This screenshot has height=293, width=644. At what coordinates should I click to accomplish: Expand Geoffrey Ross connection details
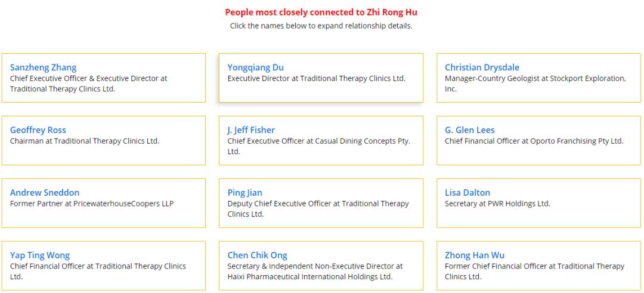pos(38,130)
